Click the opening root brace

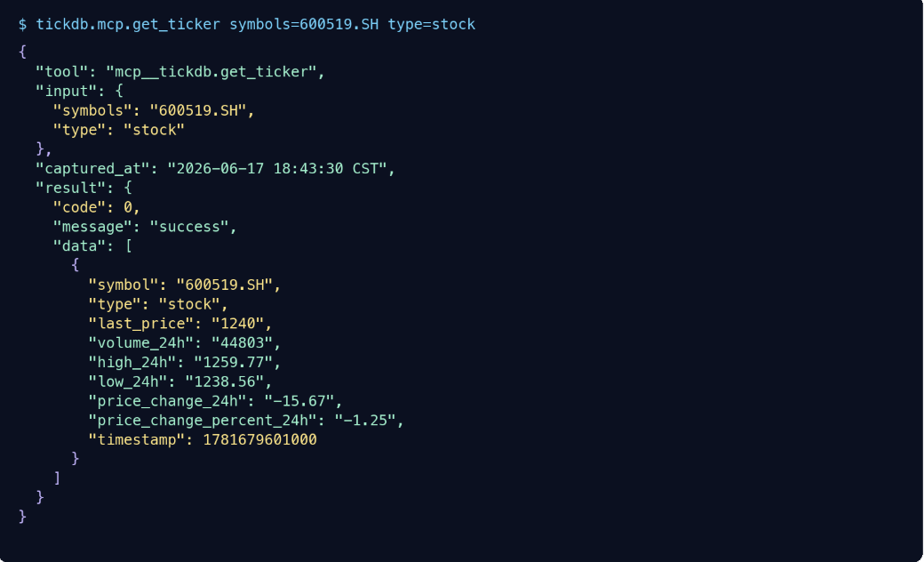pyautogui.click(x=22, y=52)
